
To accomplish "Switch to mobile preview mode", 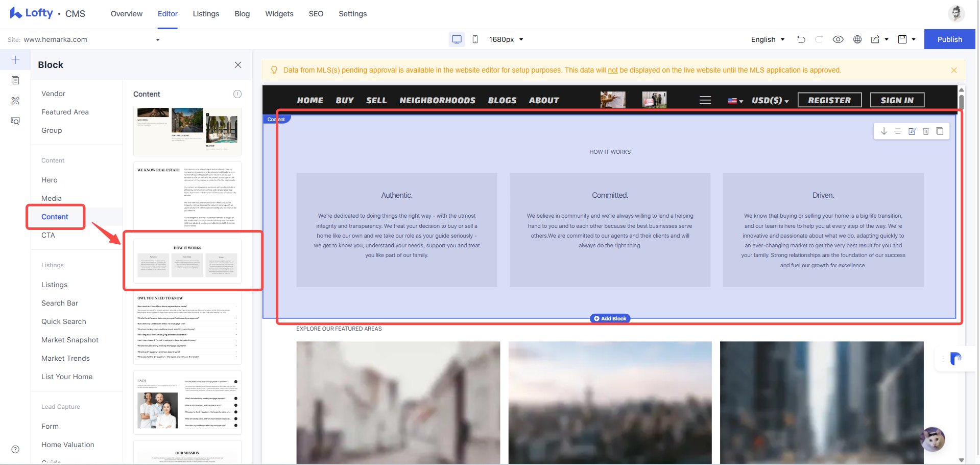I will [475, 39].
